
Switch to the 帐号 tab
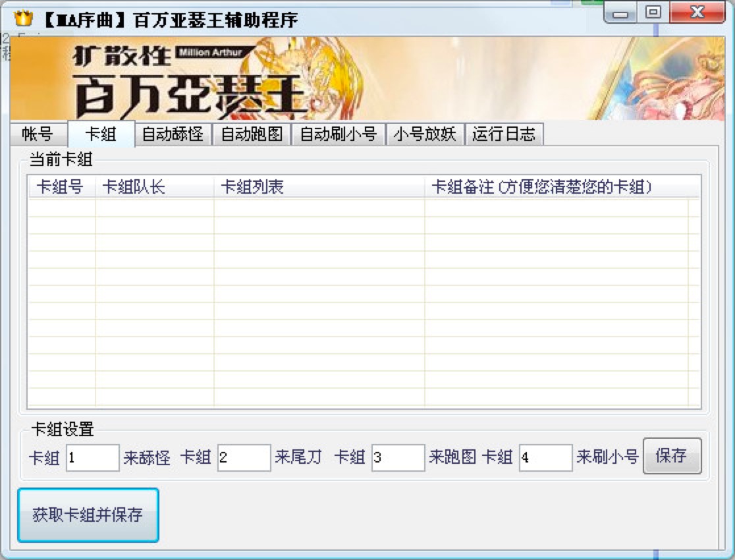pos(38,134)
